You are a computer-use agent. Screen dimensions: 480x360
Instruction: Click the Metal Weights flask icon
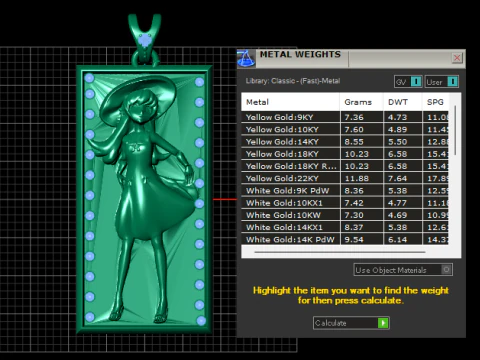(x=246, y=58)
